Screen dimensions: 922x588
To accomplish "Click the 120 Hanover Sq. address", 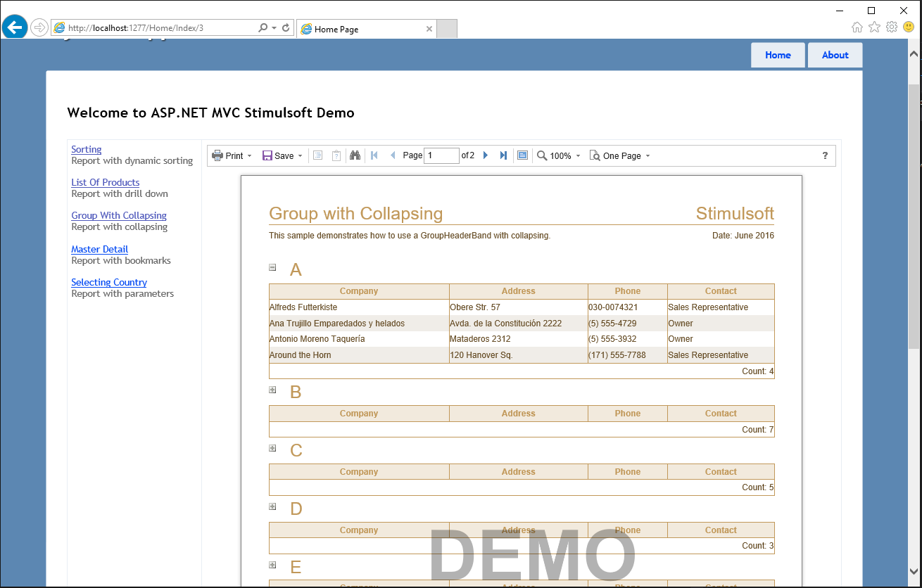I will (x=481, y=355).
